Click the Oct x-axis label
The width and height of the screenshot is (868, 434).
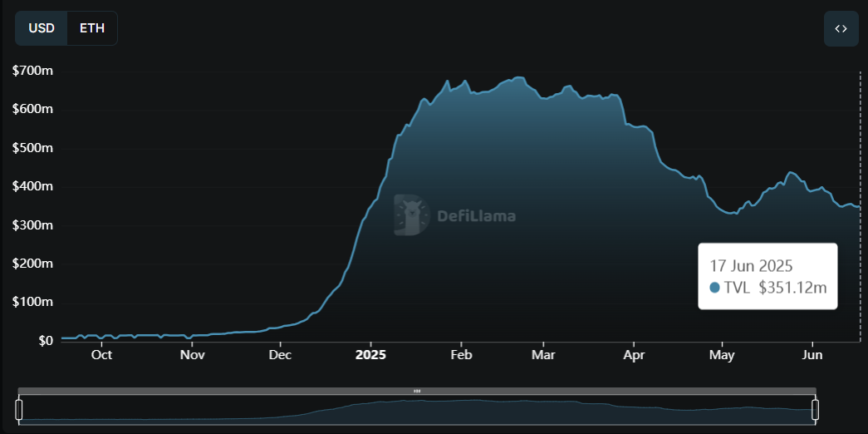[x=102, y=355]
